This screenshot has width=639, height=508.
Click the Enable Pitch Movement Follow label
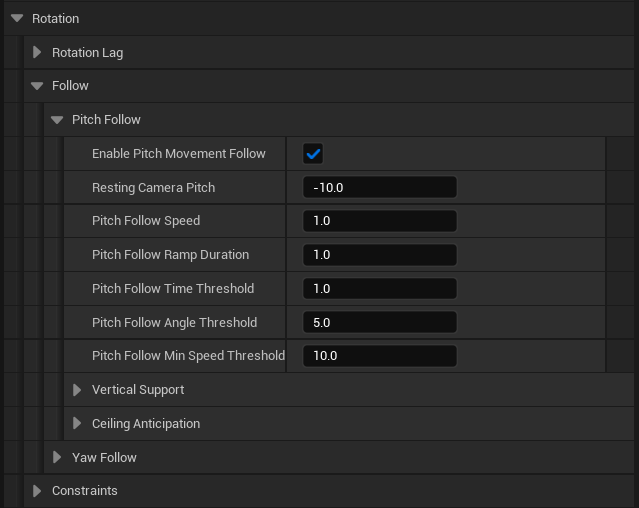178,154
